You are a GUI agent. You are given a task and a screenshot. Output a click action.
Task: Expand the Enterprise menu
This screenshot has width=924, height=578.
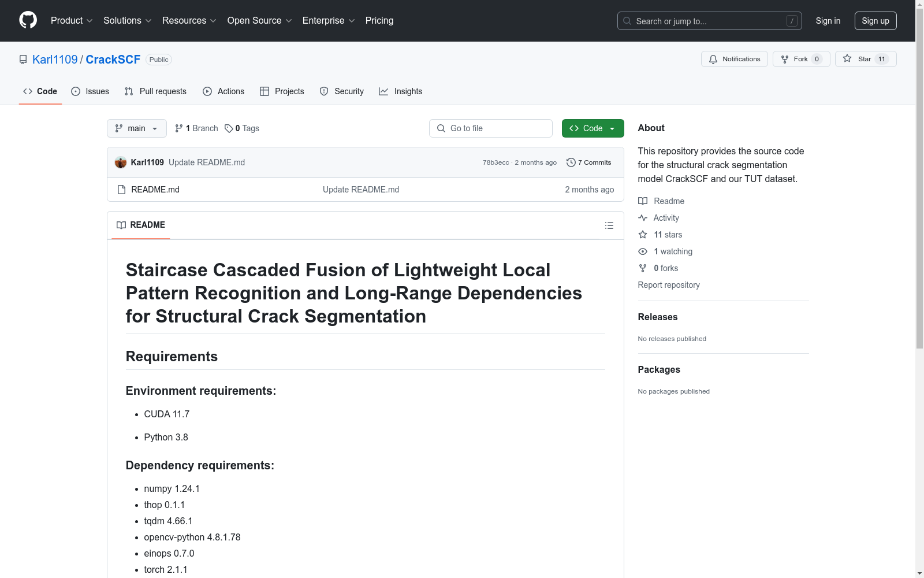[329, 20]
